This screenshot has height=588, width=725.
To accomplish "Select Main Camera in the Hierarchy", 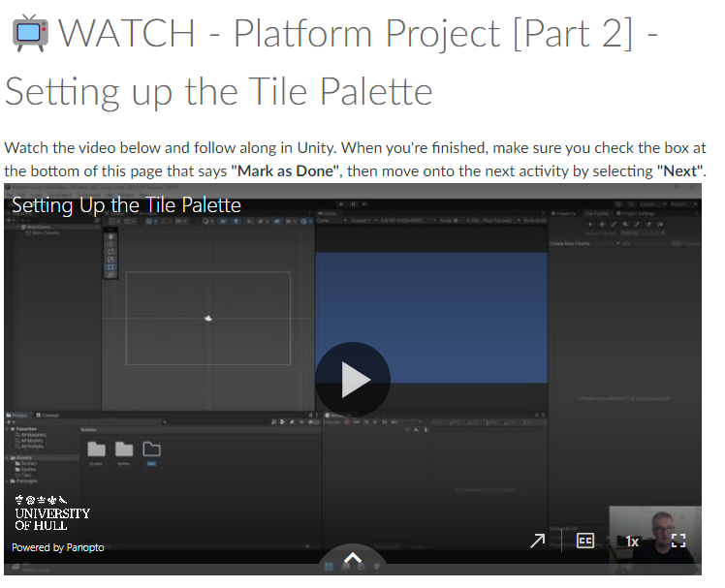I will tap(45, 233).
